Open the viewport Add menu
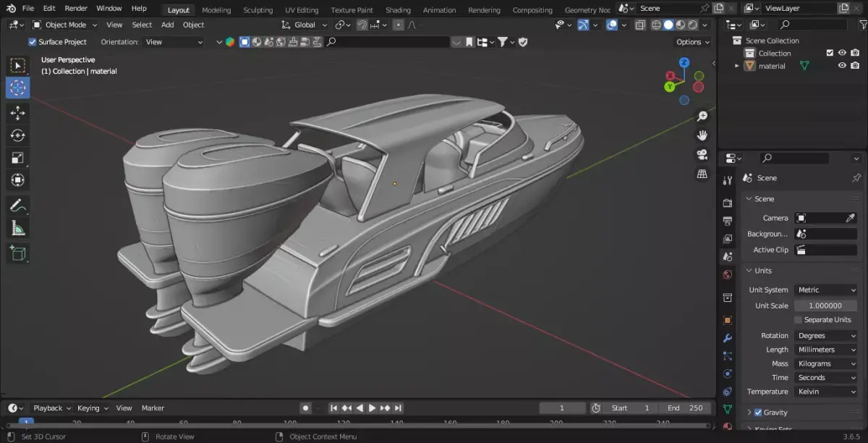The width and height of the screenshot is (868, 443). (167, 25)
